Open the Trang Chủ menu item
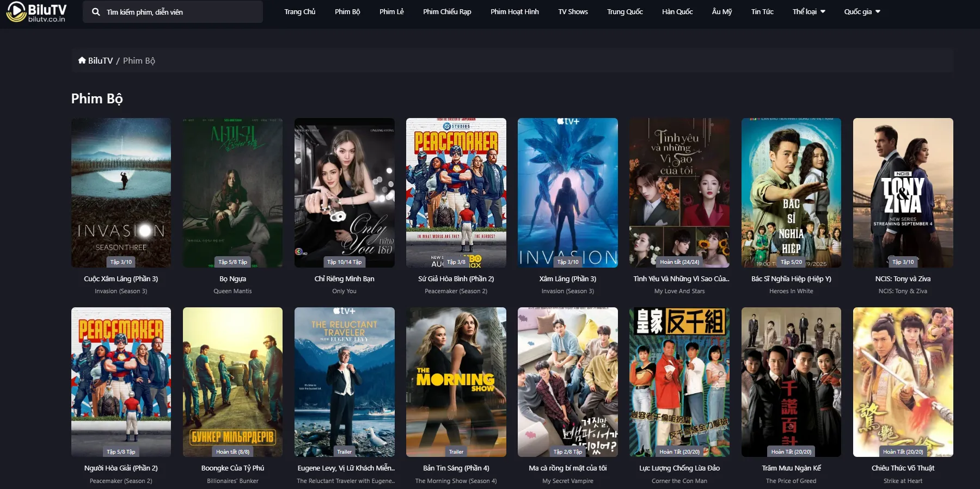The image size is (980, 489). [x=299, y=11]
